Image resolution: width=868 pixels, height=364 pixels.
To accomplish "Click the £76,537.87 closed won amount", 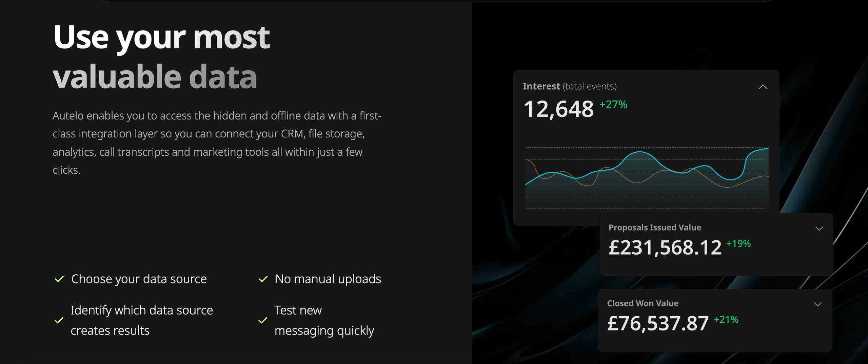I will [x=657, y=323].
